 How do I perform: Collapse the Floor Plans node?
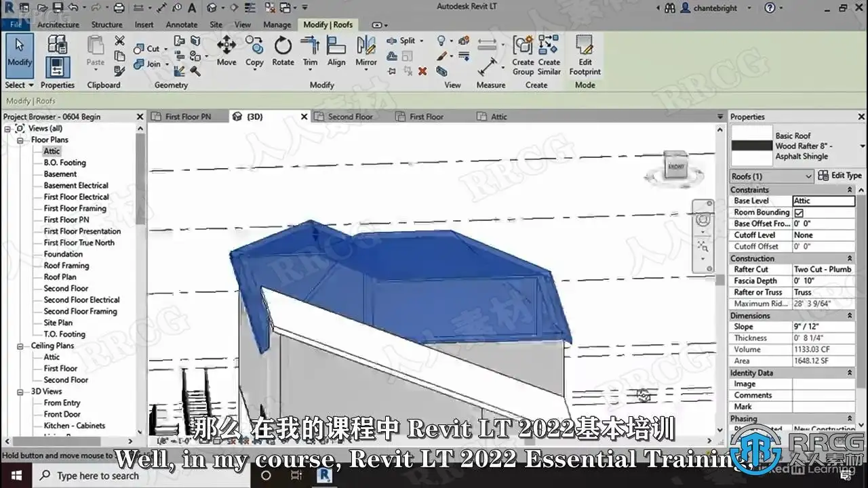(20, 140)
